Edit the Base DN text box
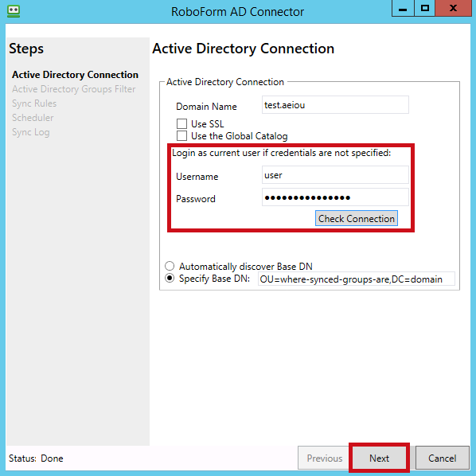 357,279
